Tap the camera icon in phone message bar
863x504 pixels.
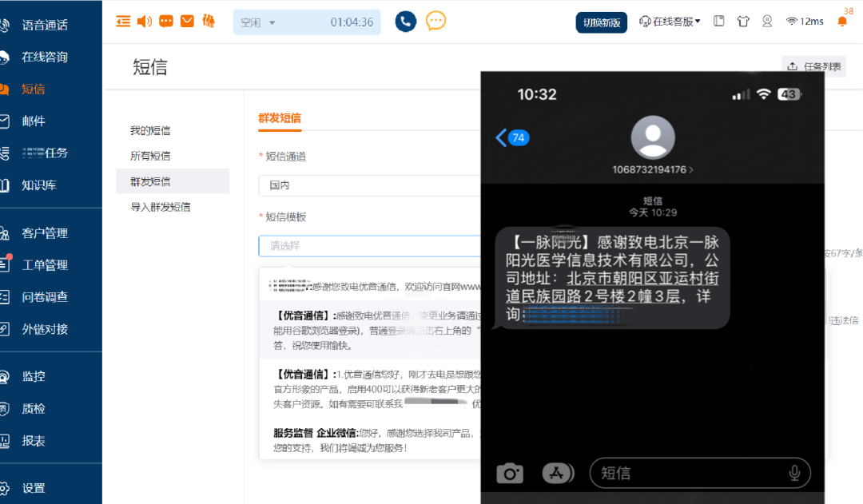coord(510,473)
